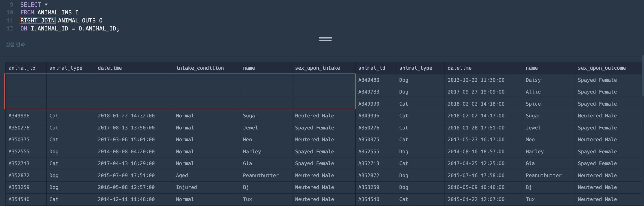This screenshot has width=644, height=206.
Task: Select the 2013-12-22 11:30:00 datetime cell
Action: click(476, 80)
